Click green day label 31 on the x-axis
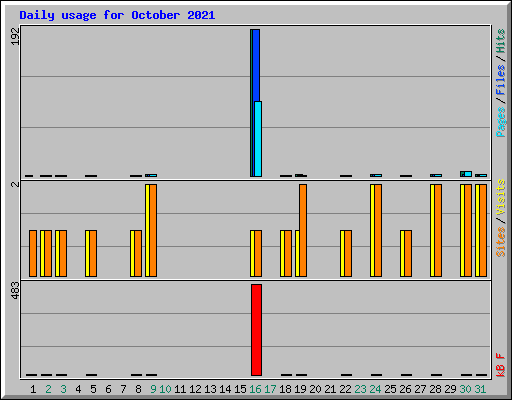 coord(480,389)
